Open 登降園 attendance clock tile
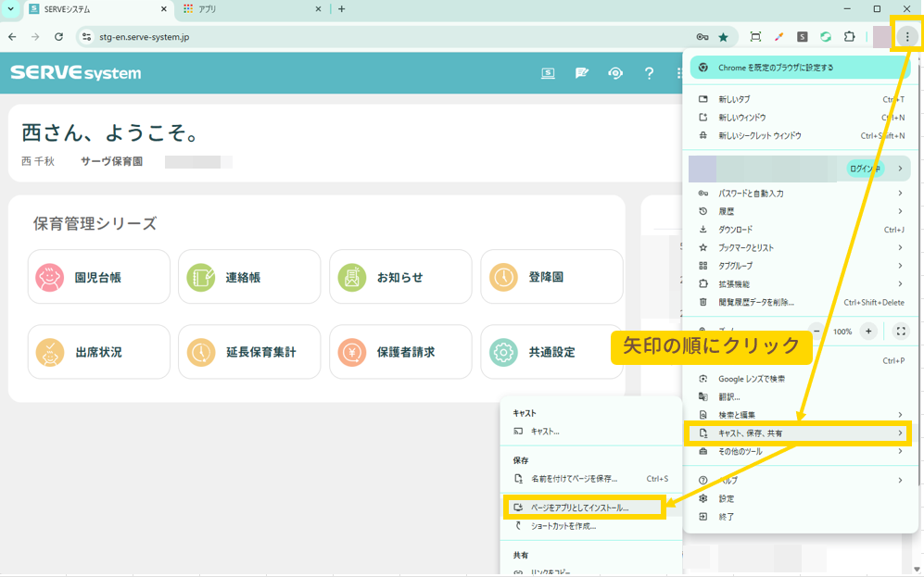The image size is (924, 577). tap(551, 277)
